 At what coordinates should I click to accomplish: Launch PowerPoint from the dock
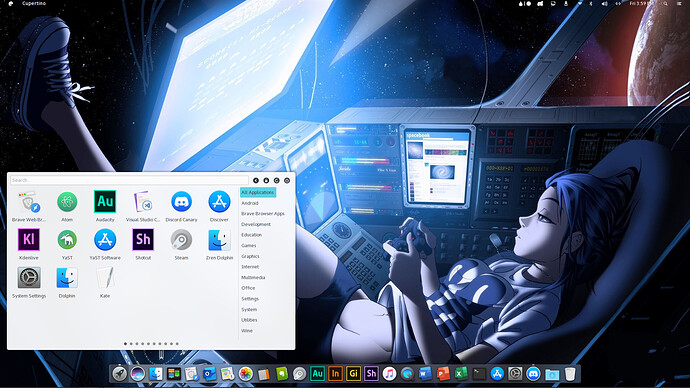pos(443,374)
